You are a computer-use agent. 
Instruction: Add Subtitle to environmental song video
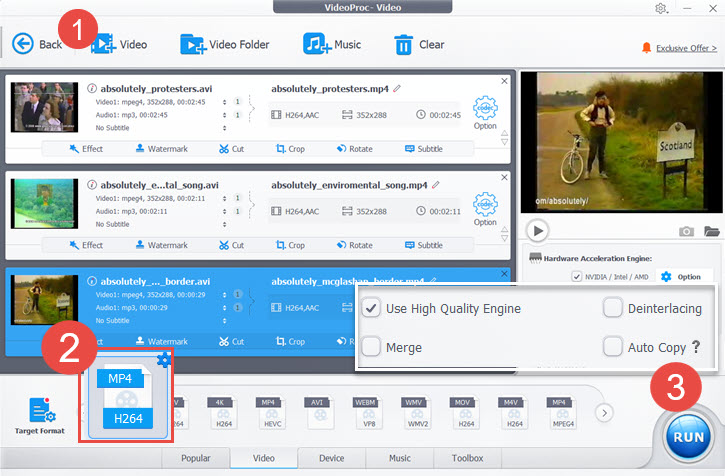[424, 245]
